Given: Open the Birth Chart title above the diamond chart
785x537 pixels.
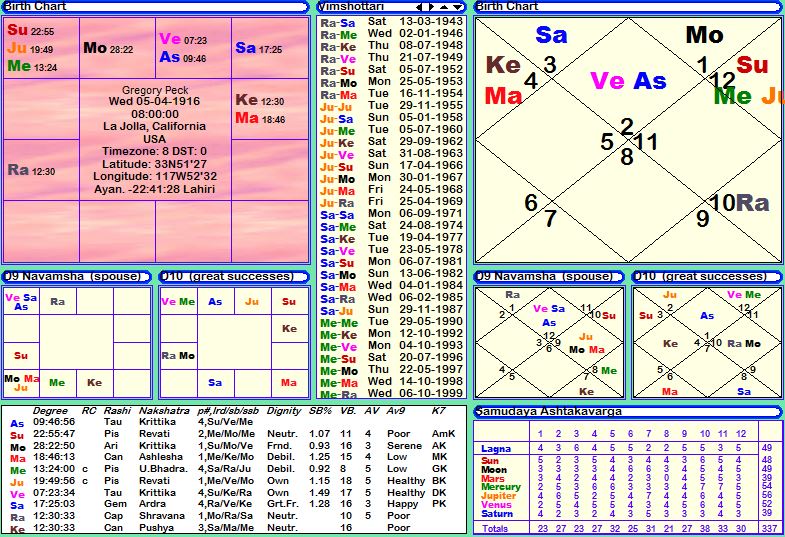Looking at the screenshot, I should [628, 6].
